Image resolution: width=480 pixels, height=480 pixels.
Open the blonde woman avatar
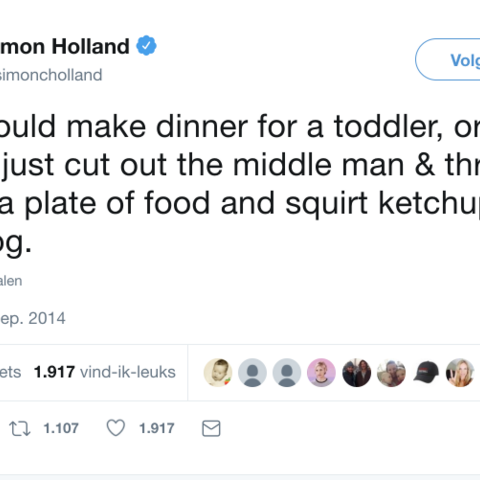460,372
